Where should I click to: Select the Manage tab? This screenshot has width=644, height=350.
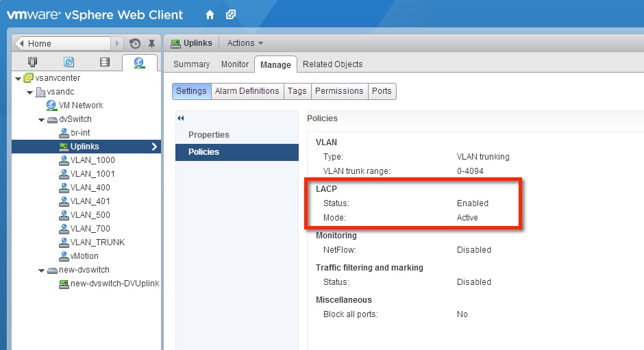pyautogui.click(x=275, y=64)
